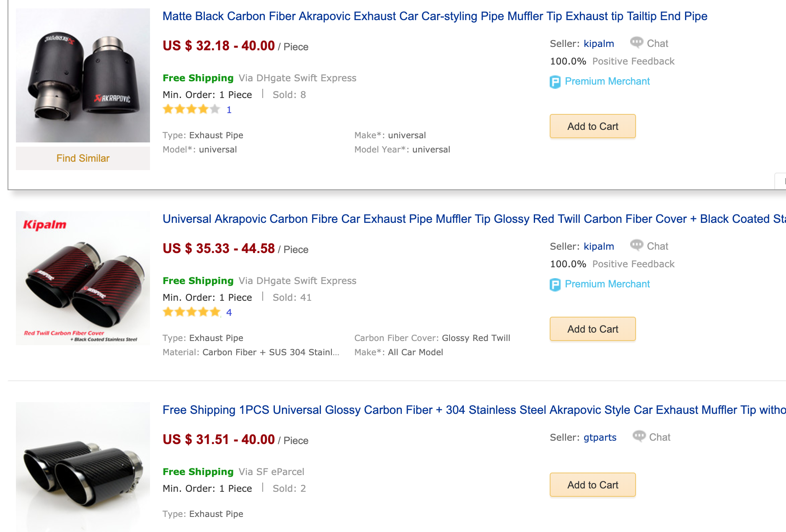
Task: Click chat bubble icon for red twill listing
Action: 636,245
